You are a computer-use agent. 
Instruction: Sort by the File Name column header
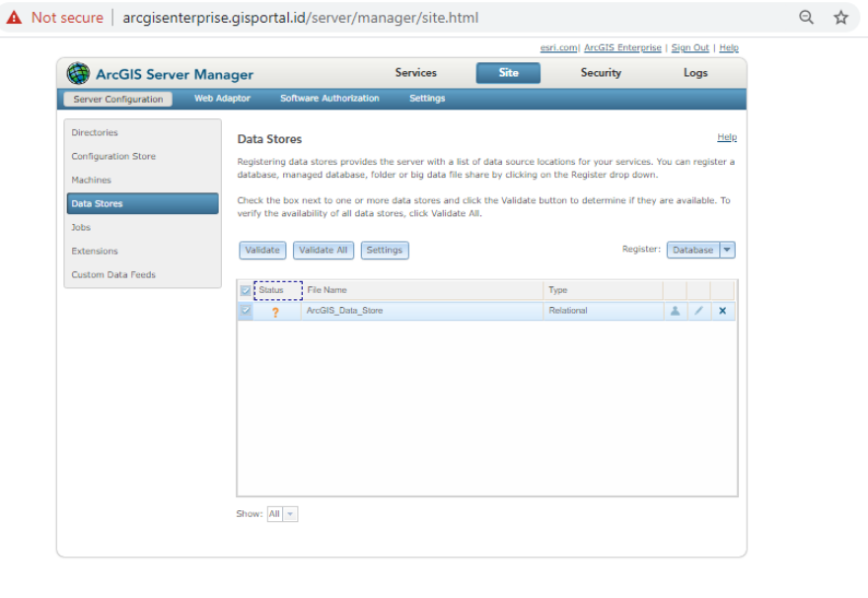click(x=422, y=290)
